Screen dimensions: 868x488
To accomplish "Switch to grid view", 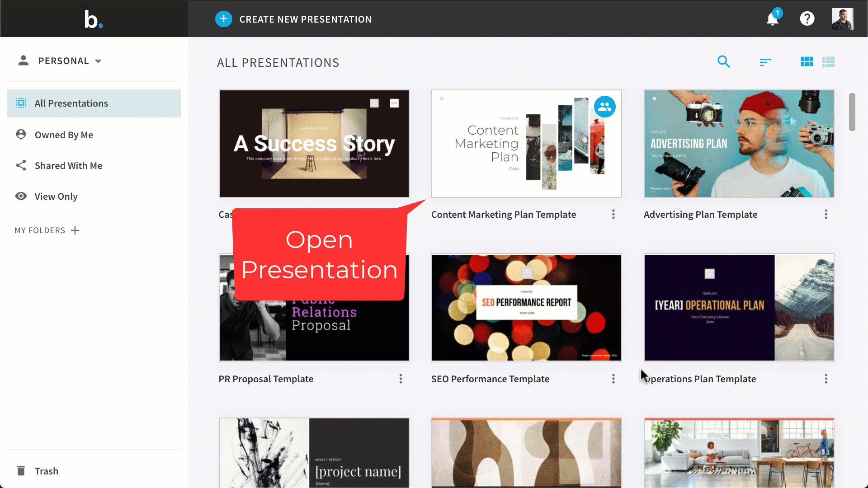I will tap(807, 62).
